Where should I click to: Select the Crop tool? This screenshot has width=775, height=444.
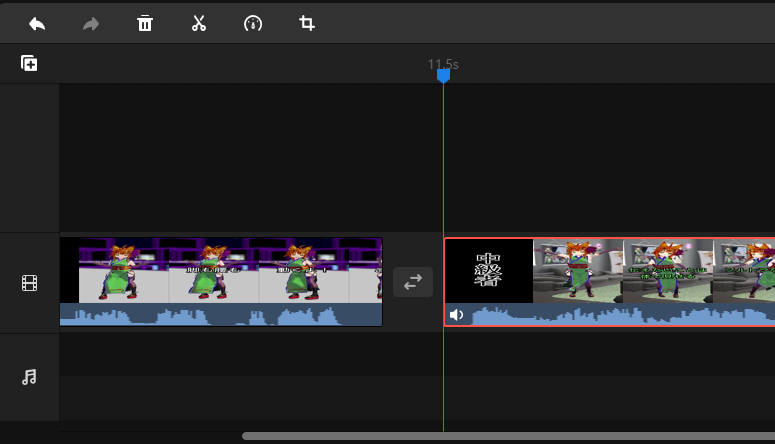(x=307, y=23)
